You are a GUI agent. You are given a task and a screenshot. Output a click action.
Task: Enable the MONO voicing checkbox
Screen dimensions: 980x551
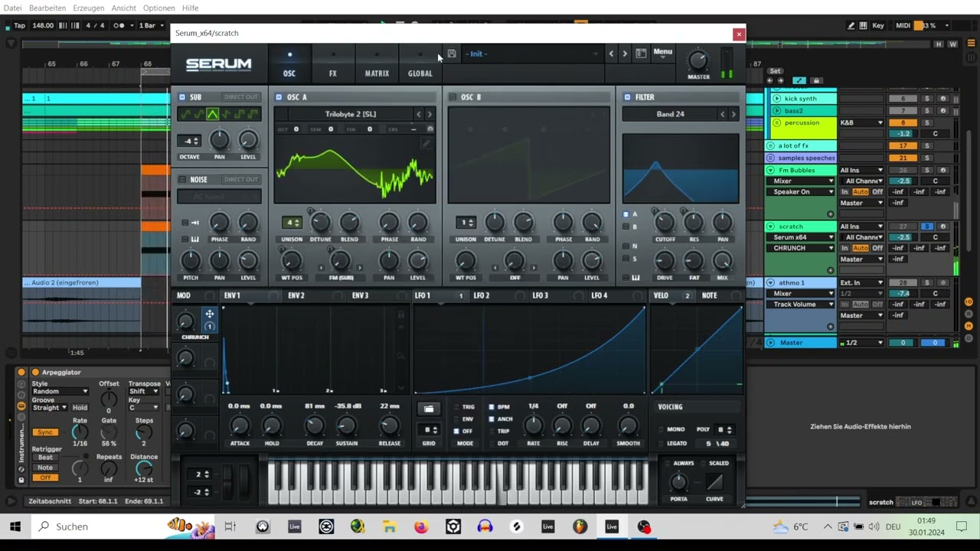(x=661, y=429)
